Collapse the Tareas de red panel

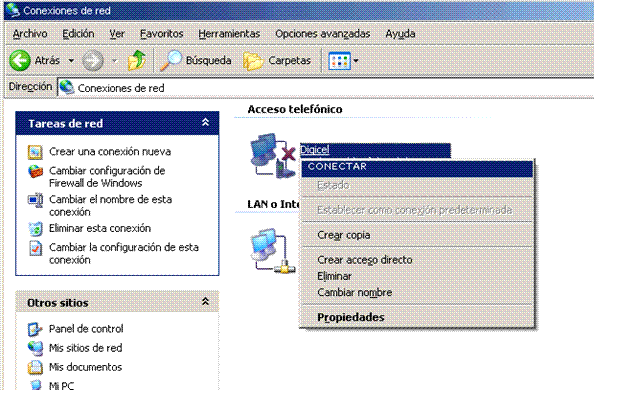tap(205, 122)
